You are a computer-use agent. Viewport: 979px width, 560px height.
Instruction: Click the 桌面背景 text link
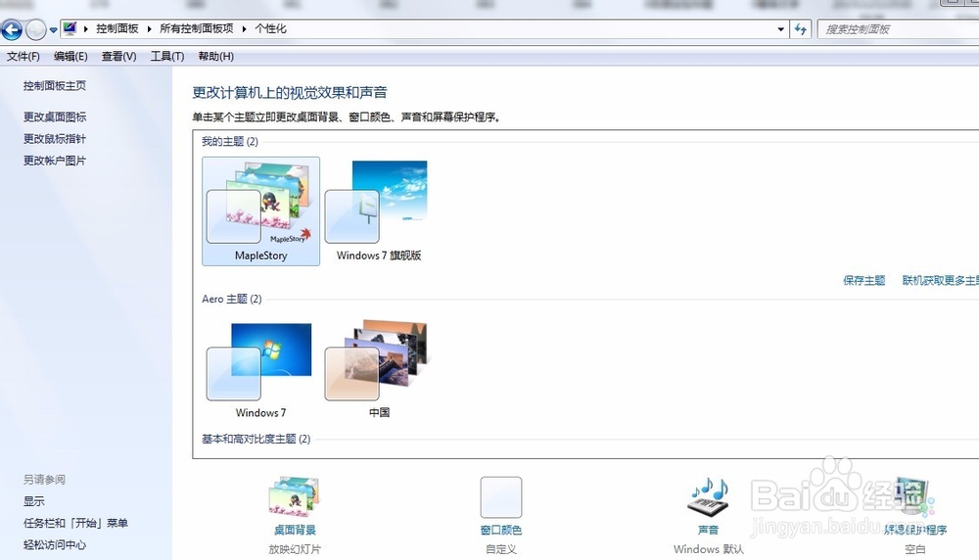tap(295, 530)
